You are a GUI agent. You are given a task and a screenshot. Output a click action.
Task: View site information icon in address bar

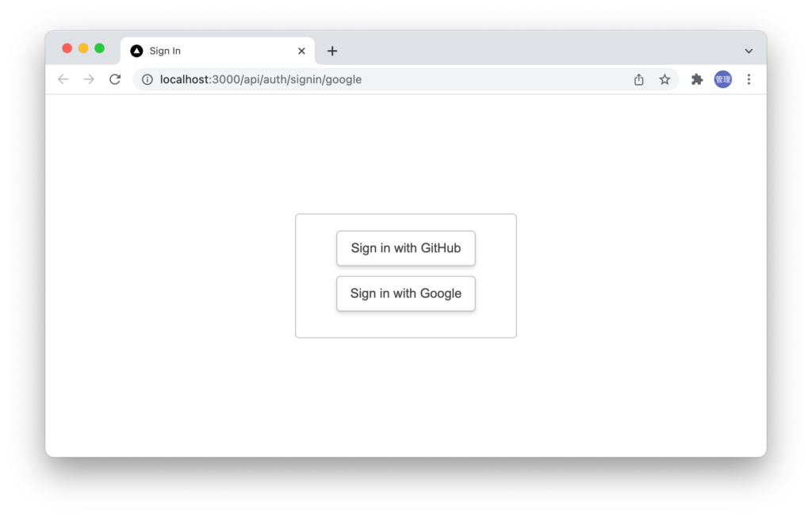pyautogui.click(x=147, y=79)
